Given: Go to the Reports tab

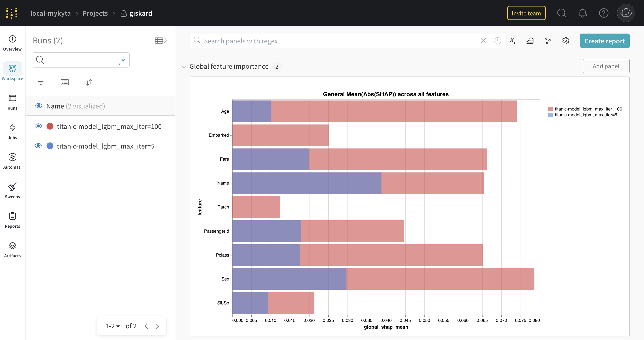Looking at the screenshot, I should tap(12, 220).
